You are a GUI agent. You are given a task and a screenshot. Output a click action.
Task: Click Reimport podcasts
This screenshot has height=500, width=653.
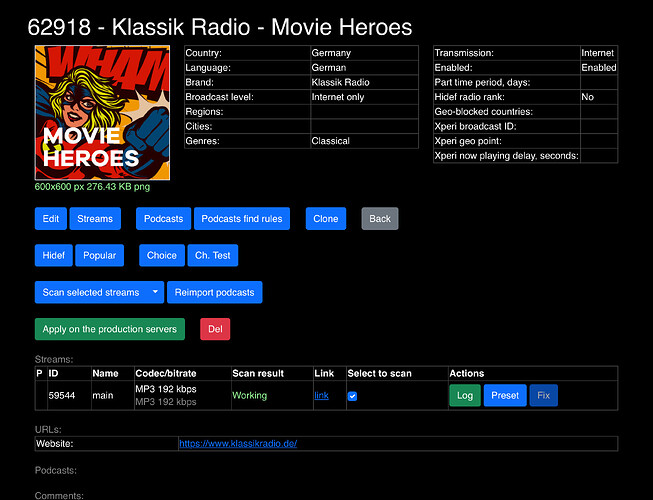tap(214, 292)
